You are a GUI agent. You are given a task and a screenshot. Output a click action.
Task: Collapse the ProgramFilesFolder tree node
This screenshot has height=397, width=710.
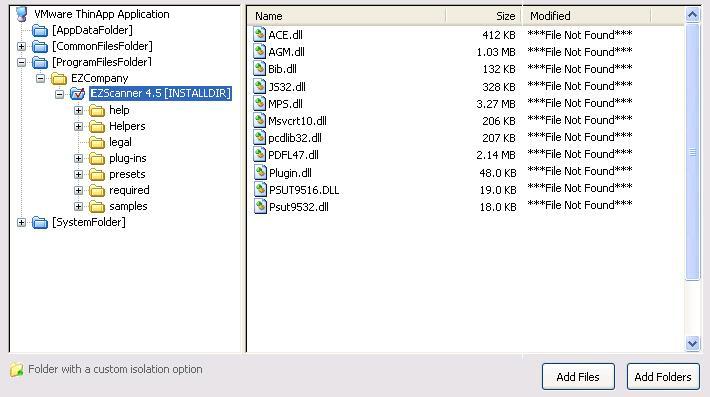point(21,62)
